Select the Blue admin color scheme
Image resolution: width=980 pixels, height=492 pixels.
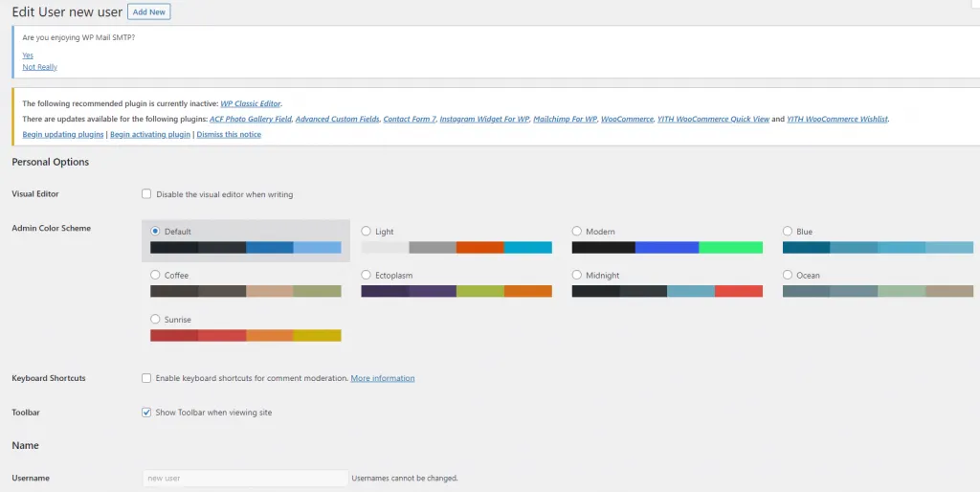[788, 232]
